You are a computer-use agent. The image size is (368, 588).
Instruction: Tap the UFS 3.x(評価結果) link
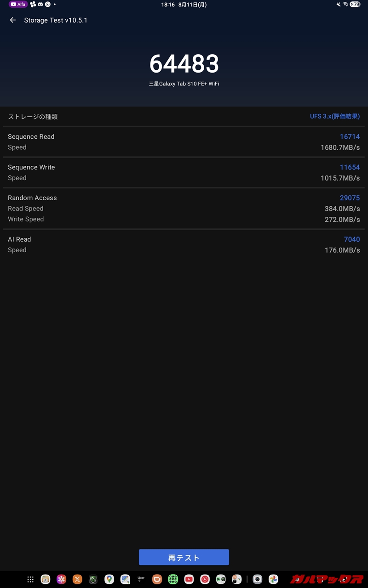point(335,117)
